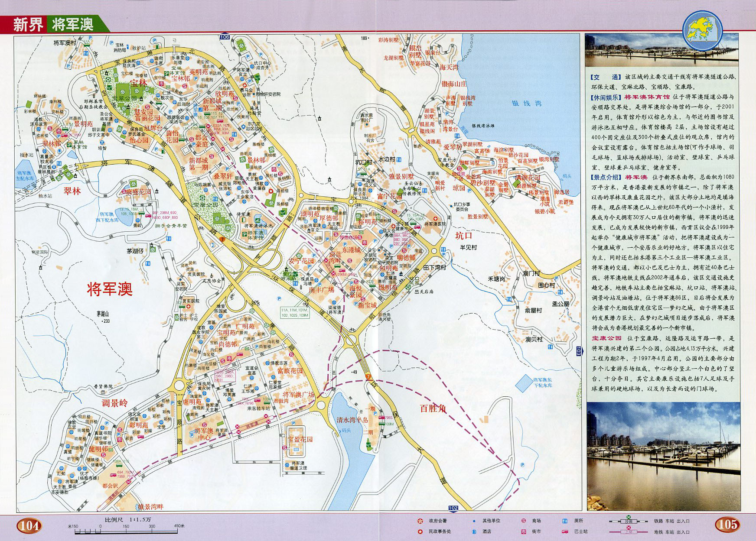756x541 pixels.
Task: Click the 宝康公园 heading in text panel
Action: click(x=606, y=338)
